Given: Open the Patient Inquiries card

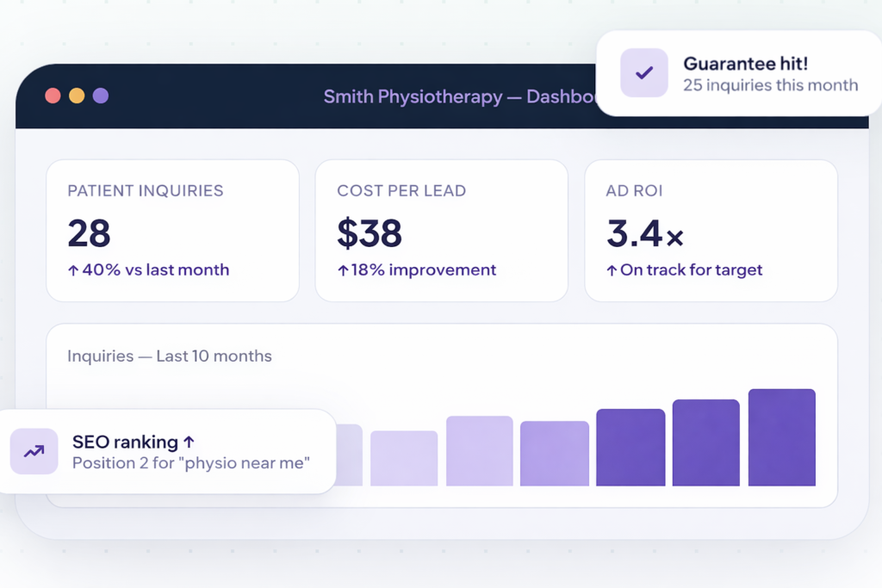Looking at the screenshot, I should 172,231.
